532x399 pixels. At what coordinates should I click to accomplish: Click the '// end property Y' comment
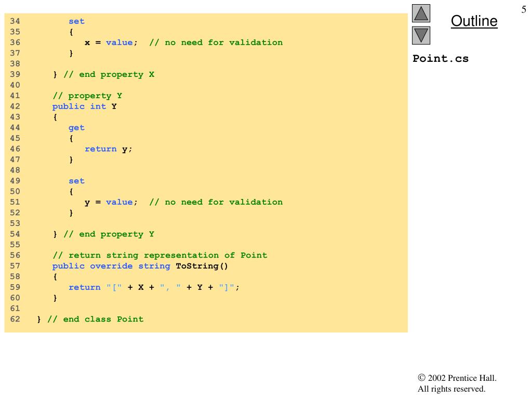109,234
